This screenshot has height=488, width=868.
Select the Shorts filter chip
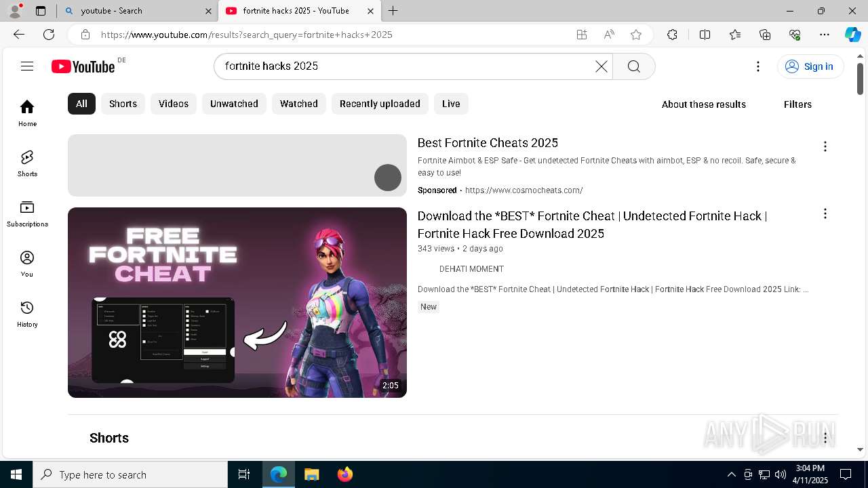point(123,104)
